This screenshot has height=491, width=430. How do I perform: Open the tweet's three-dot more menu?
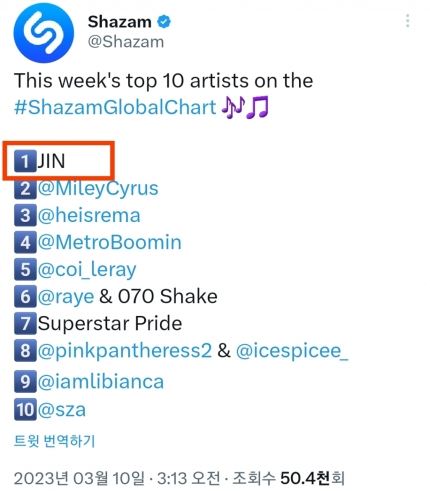pos(407,21)
